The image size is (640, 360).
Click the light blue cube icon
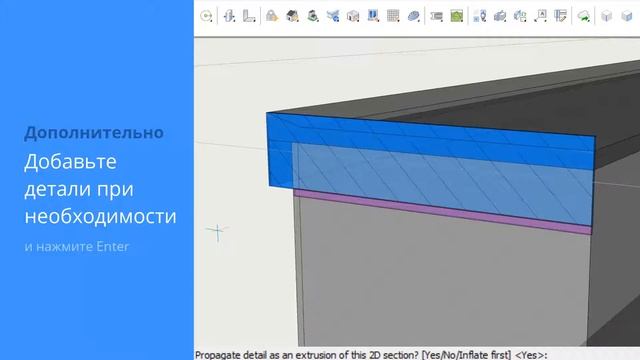627,16
